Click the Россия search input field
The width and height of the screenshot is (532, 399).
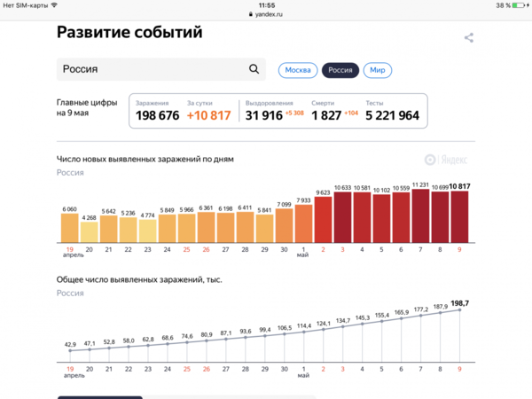tap(151, 69)
